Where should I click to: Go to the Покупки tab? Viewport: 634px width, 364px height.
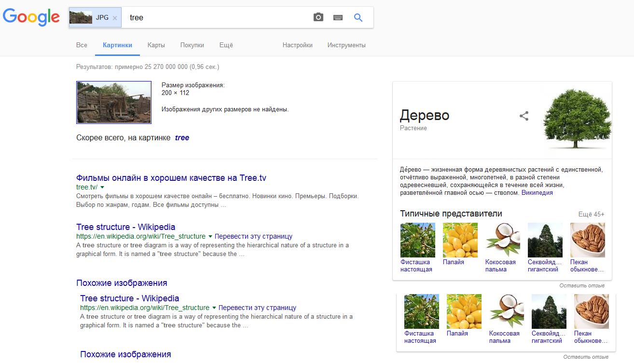[x=192, y=45]
